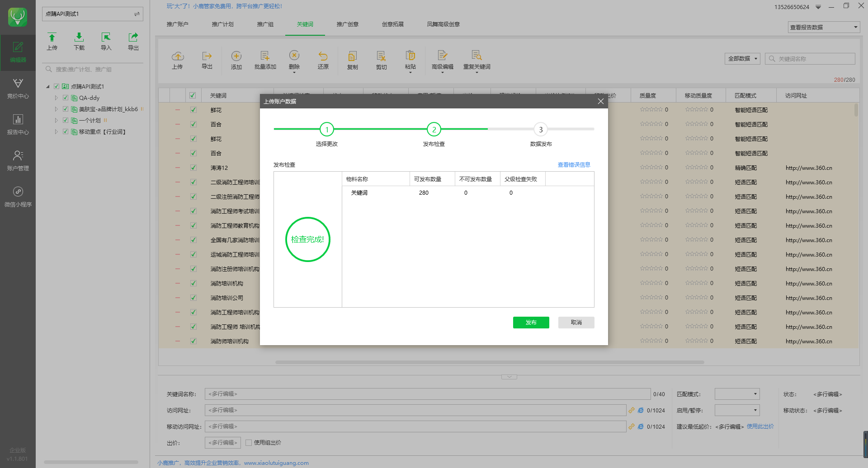The image size is (868, 468).
Task: Switch to the 推广组 tab
Action: [x=265, y=24]
